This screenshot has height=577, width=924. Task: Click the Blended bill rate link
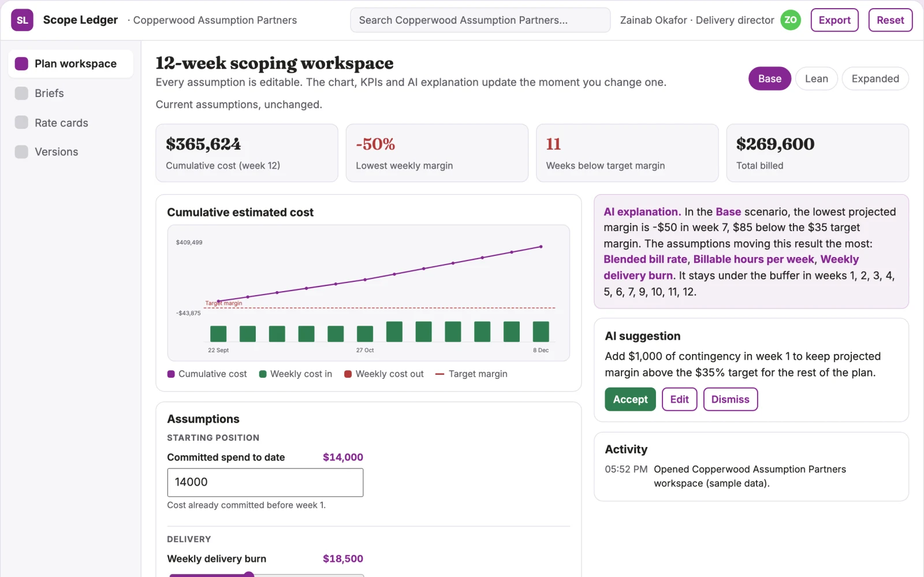(645, 259)
